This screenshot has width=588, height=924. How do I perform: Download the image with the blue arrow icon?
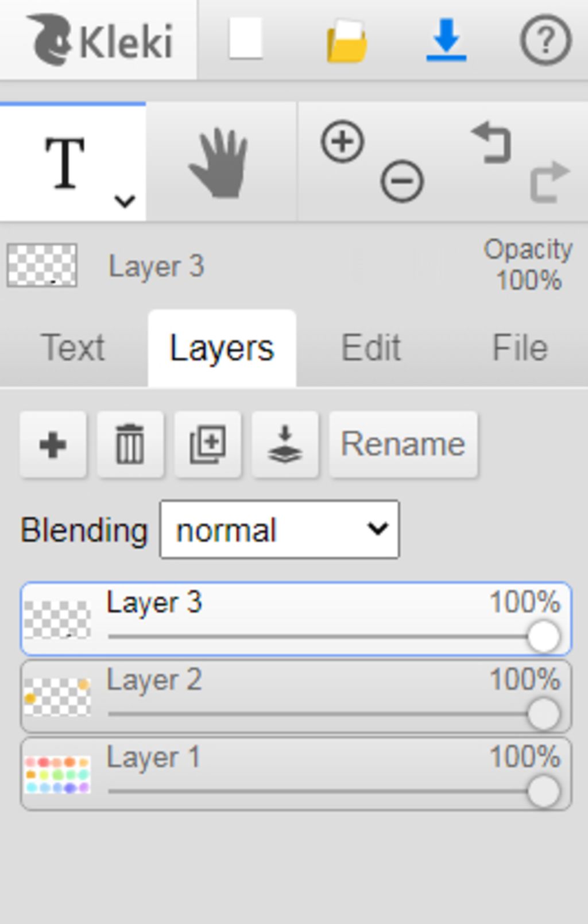[446, 40]
